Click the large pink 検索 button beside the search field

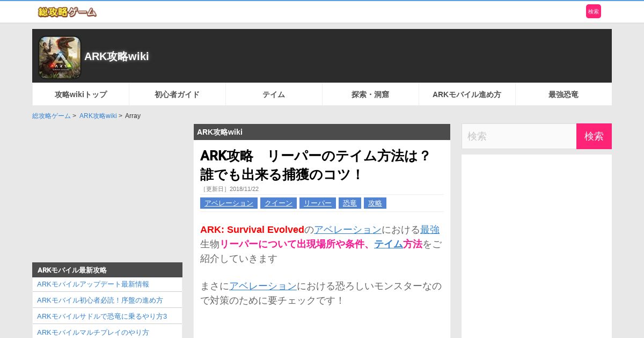click(594, 136)
